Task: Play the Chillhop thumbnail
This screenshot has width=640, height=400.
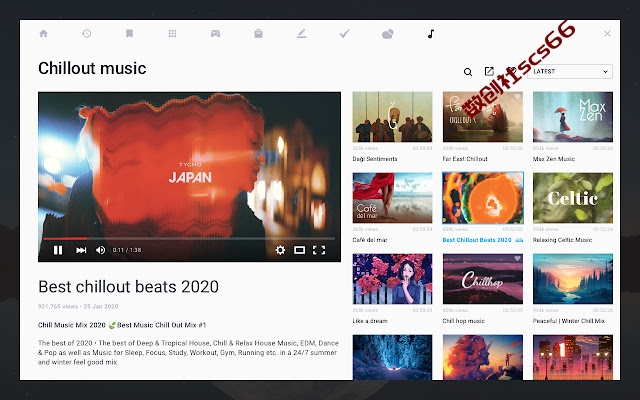Action: pos(482,279)
